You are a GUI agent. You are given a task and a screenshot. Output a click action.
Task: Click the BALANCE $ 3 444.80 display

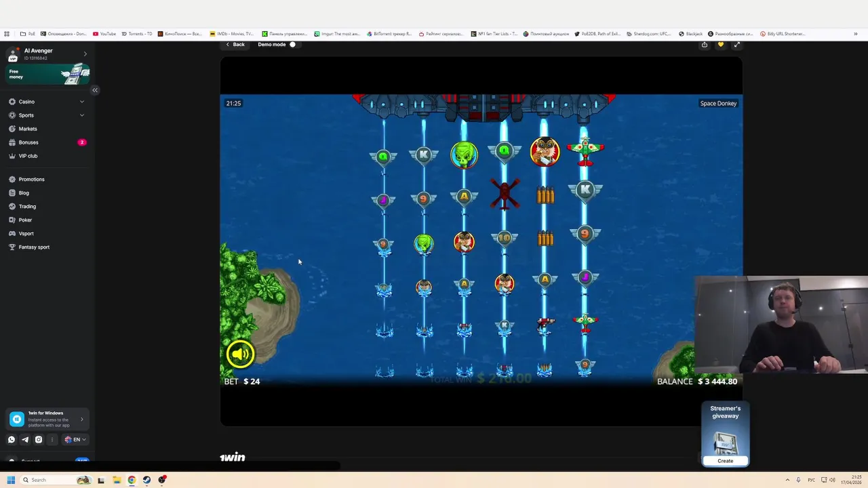click(x=697, y=382)
